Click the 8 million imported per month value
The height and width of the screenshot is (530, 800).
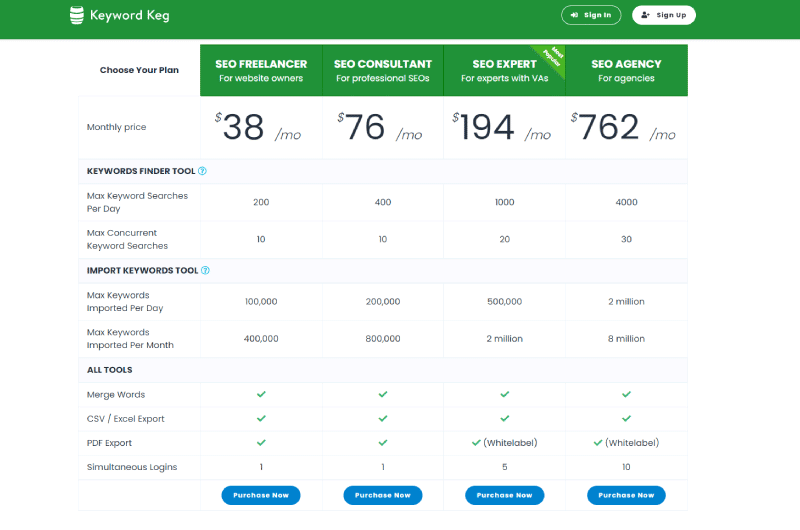coord(627,339)
